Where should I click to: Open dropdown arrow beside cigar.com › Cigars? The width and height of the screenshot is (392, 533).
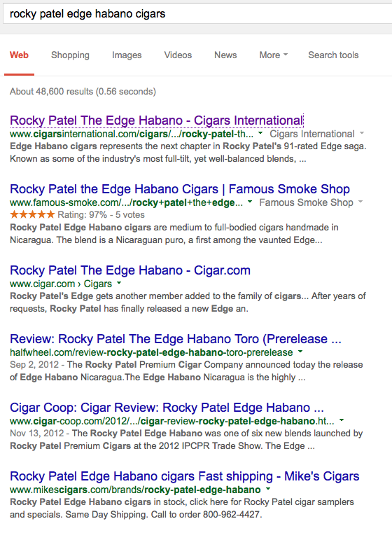[119, 283]
